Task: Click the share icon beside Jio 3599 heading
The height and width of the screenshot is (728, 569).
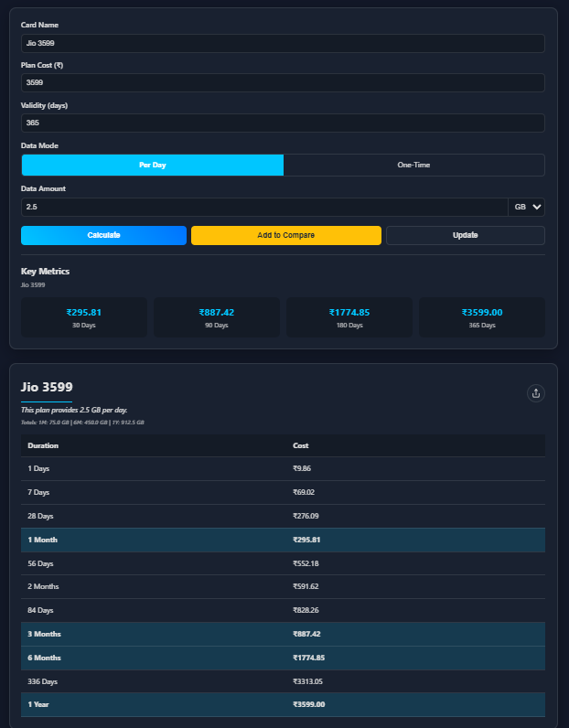Action: tap(535, 393)
